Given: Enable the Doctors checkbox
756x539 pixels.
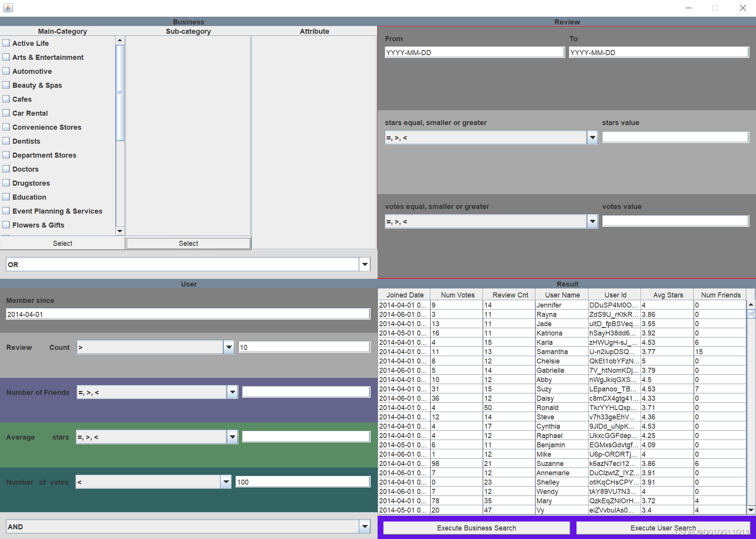Looking at the screenshot, I should 6,169.
